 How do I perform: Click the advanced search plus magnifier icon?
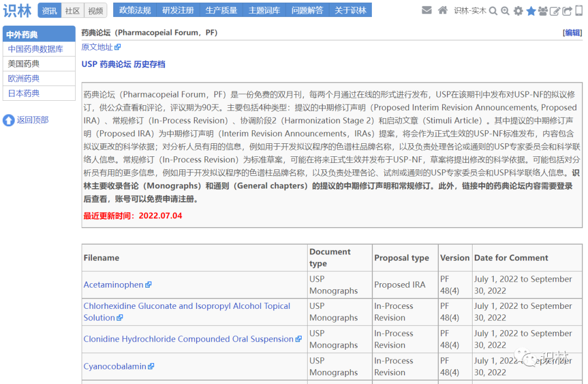(505, 11)
